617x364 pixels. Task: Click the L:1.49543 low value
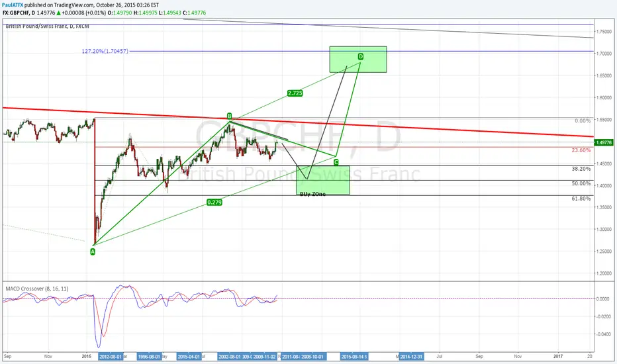pos(170,13)
